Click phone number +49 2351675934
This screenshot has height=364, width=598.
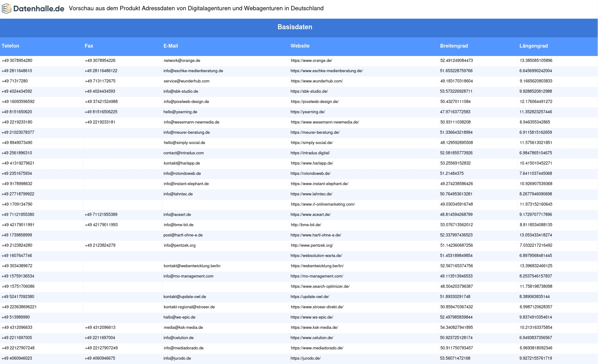coord(17,174)
